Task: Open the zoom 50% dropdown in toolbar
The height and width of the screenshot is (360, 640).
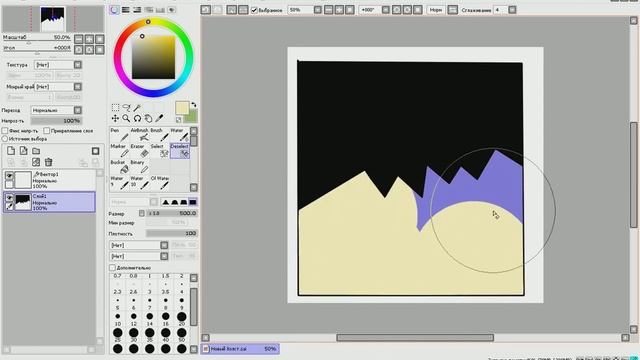Action: [x=318, y=9]
